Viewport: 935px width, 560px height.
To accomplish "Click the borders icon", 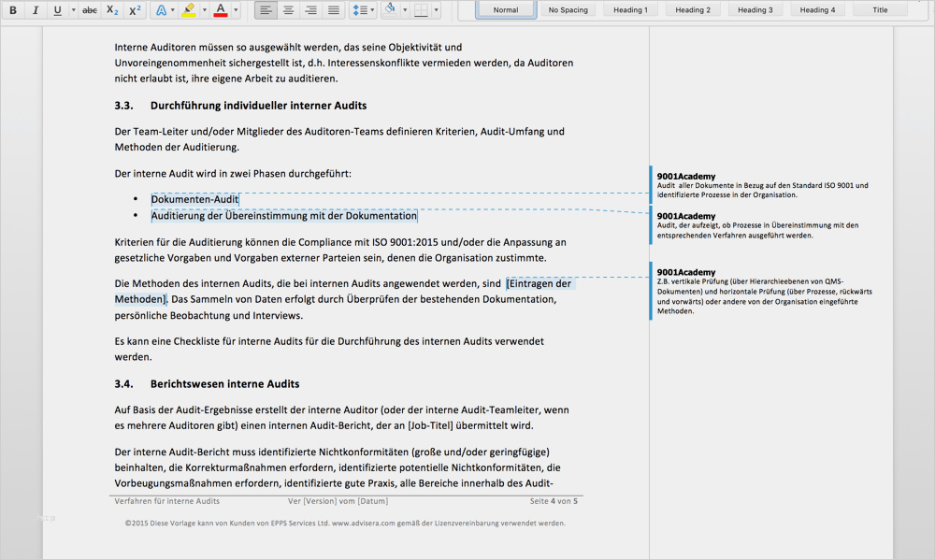I will [x=421, y=10].
